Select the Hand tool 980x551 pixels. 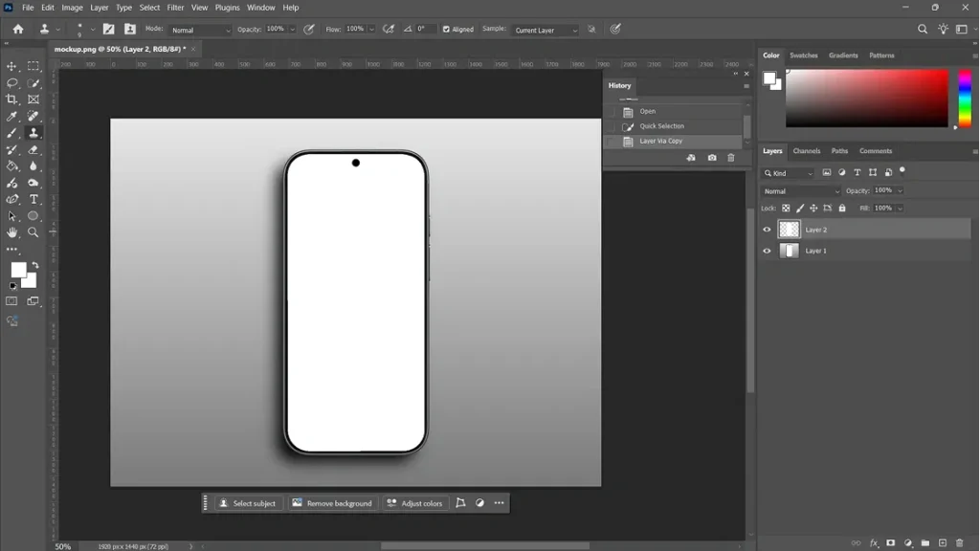coord(11,232)
